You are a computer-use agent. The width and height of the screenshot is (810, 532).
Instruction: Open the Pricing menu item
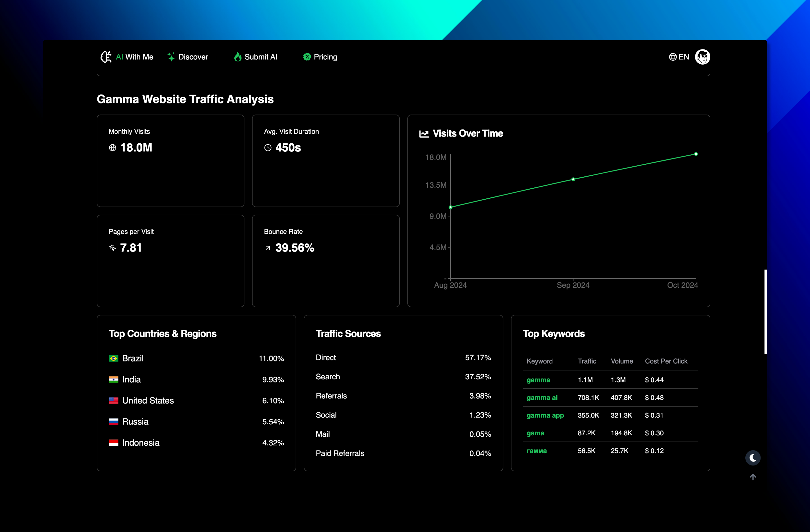(x=320, y=57)
